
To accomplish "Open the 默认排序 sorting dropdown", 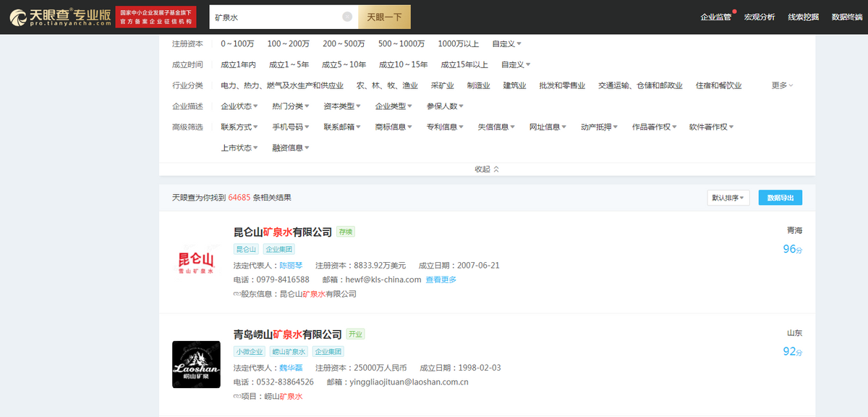I will pyautogui.click(x=728, y=198).
